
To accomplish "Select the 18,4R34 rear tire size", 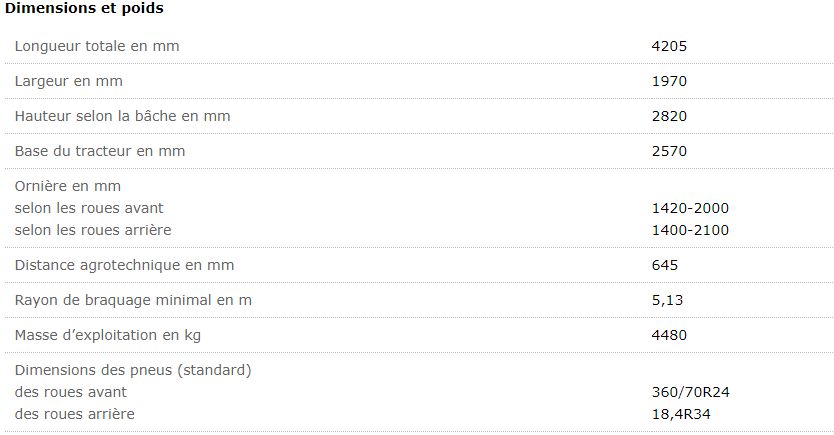I will (x=682, y=414).
